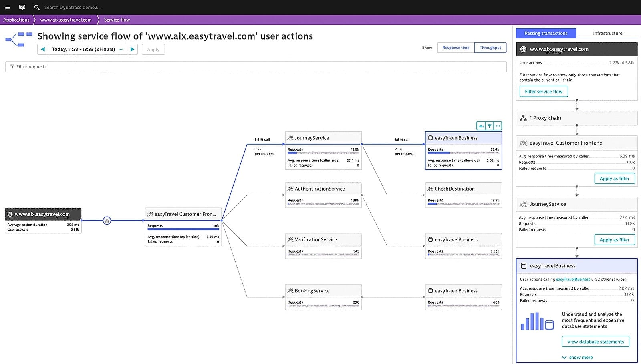Image resolution: width=641 pixels, height=364 pixels.
Task: Show Response time view
Action: pos(456,48)
